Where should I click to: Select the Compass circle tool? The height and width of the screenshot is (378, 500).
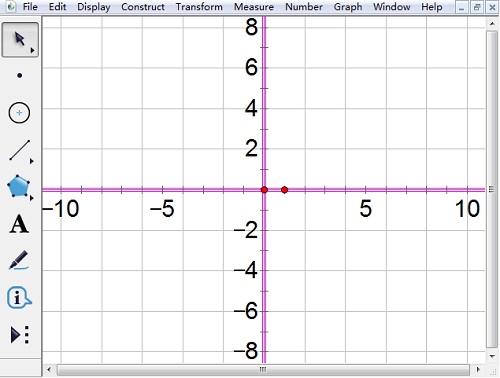[19, 113]
